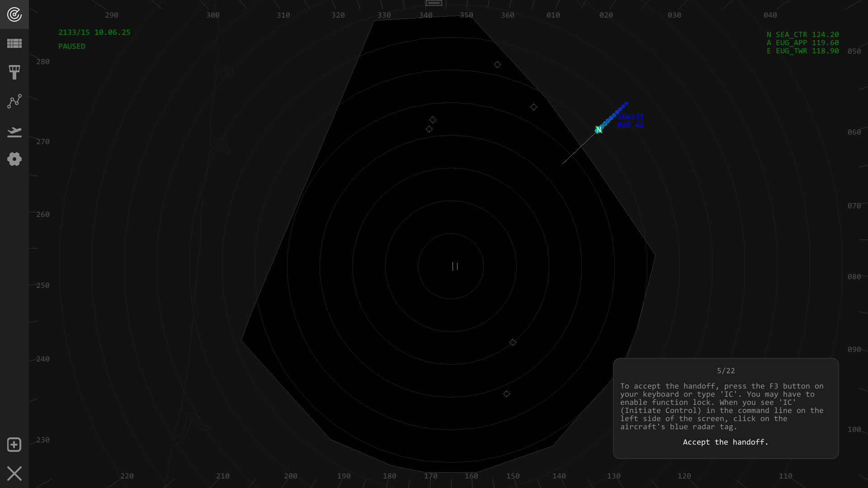Click the 180 compass heading label

pos(390,476)
